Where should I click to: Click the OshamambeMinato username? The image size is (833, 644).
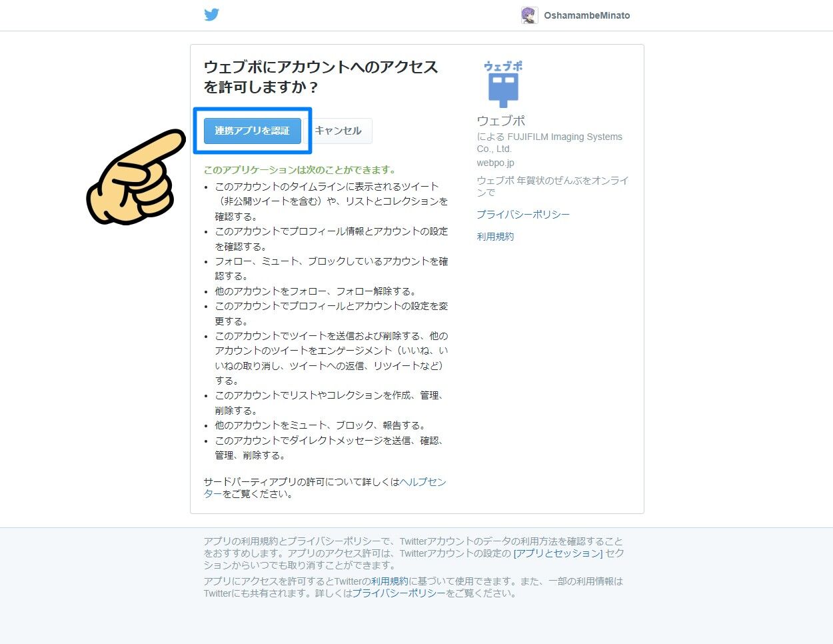586,15
